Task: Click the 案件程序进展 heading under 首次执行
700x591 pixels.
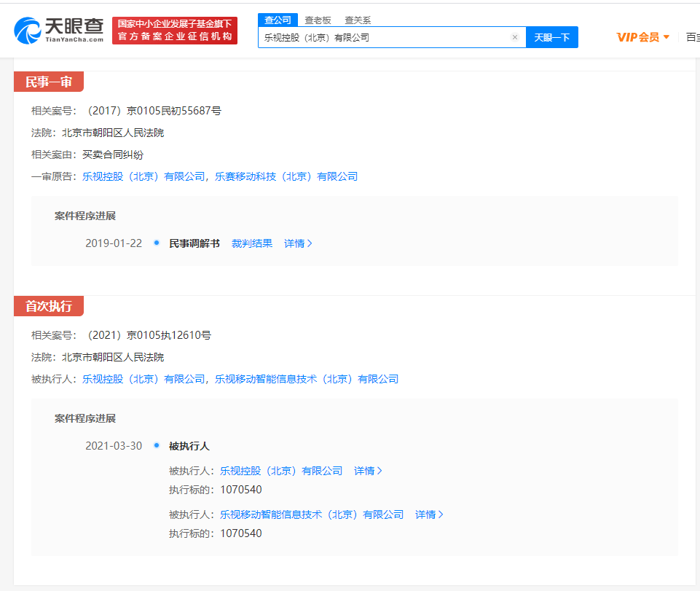Action: pos(84,418)
